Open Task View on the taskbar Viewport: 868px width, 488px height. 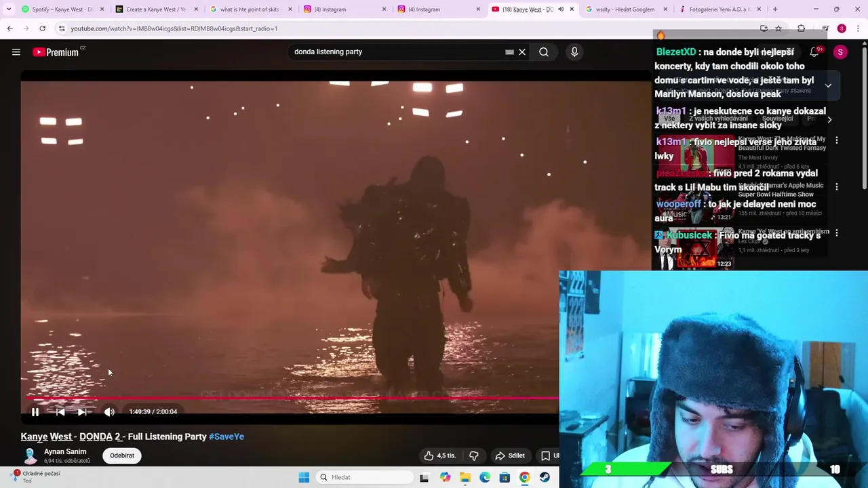424,477
